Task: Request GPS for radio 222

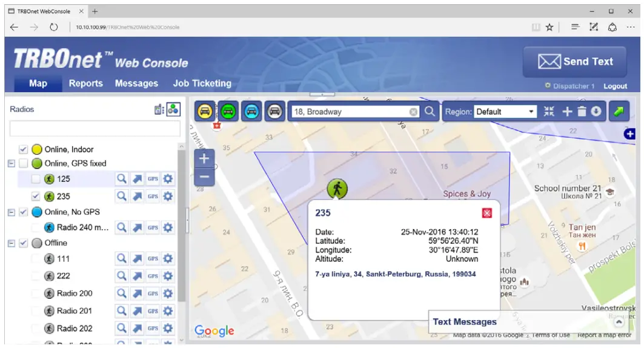Action: click(x=153, y=276)
